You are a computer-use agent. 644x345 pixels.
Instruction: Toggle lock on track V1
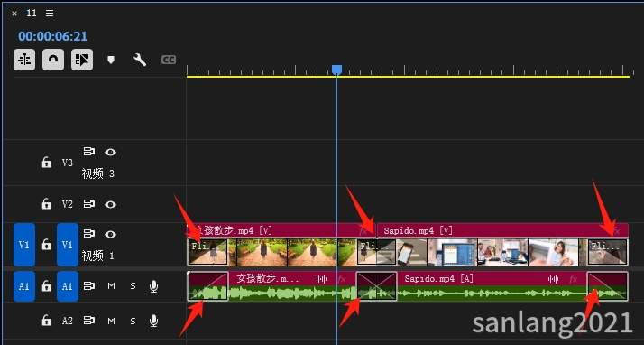pos(46,245)
